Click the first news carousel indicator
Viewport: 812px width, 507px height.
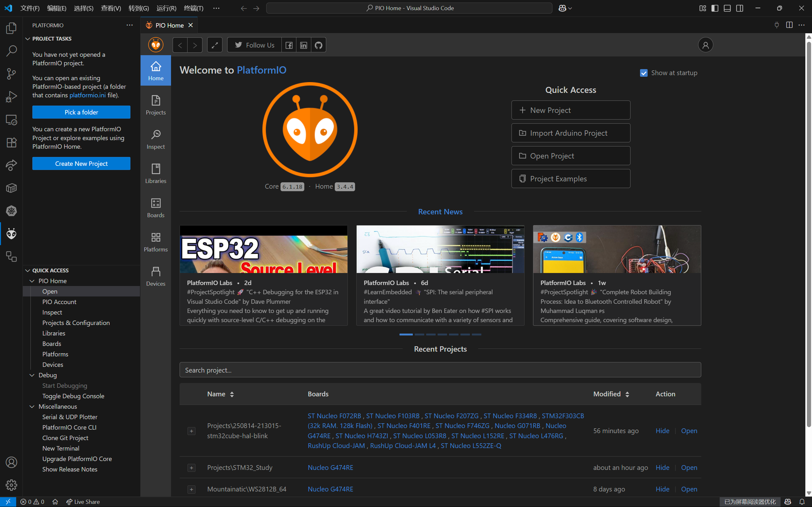click(x=406, y=334)
